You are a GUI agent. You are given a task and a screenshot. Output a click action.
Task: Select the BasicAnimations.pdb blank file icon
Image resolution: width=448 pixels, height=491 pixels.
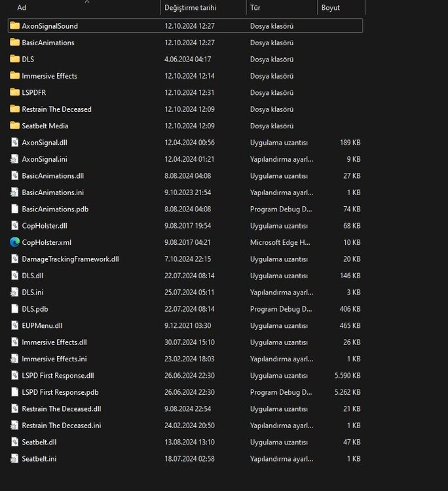coord(14,209)
